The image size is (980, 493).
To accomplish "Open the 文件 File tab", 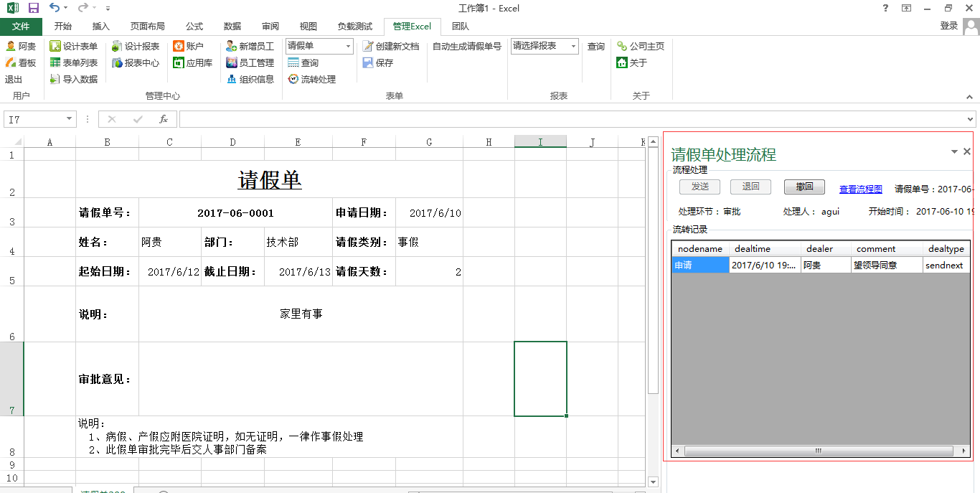I will 21,27.
